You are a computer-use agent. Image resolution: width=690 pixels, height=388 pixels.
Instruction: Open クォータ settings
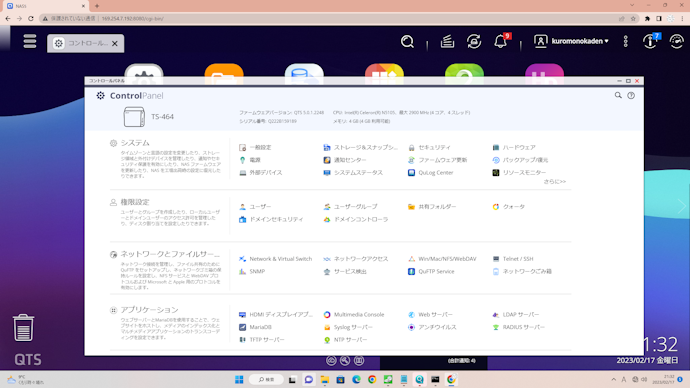coord(509,207)
